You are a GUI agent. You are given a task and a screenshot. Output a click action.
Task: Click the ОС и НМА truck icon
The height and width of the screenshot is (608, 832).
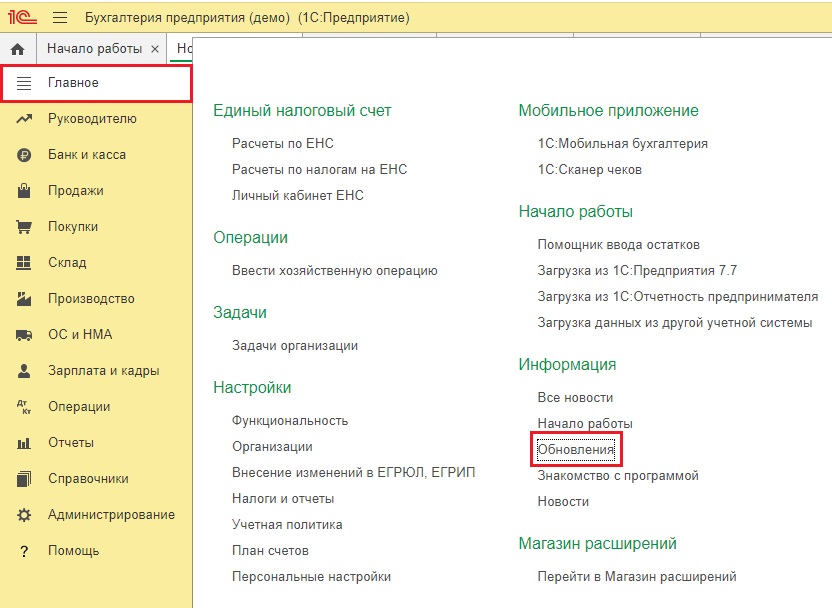(x=24, y=335)
